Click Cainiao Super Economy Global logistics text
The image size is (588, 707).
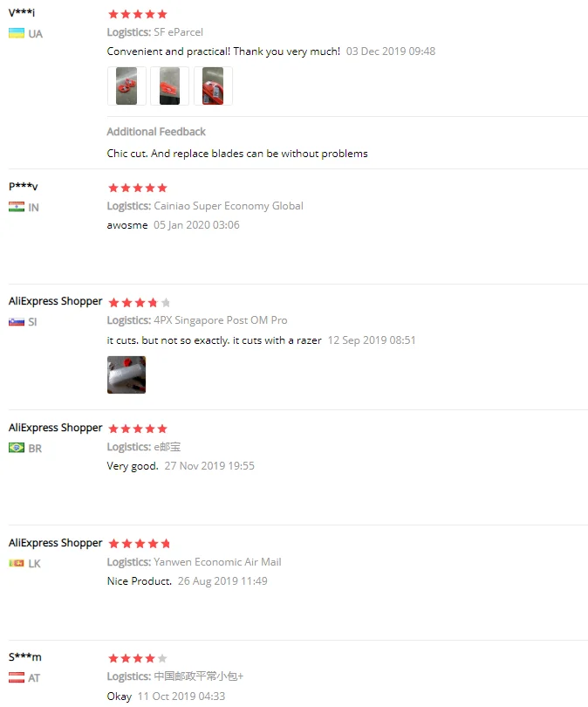pyautogui.click(x=229, y=206)
